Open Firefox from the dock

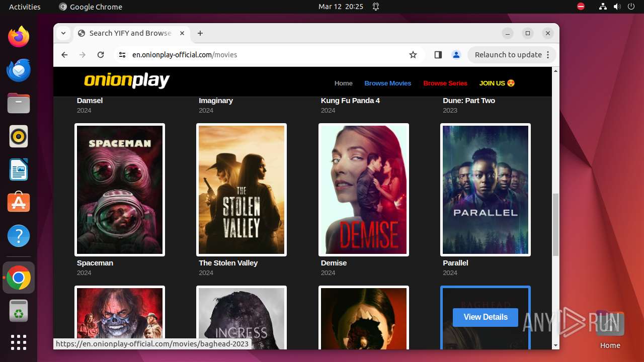(19, 37)
